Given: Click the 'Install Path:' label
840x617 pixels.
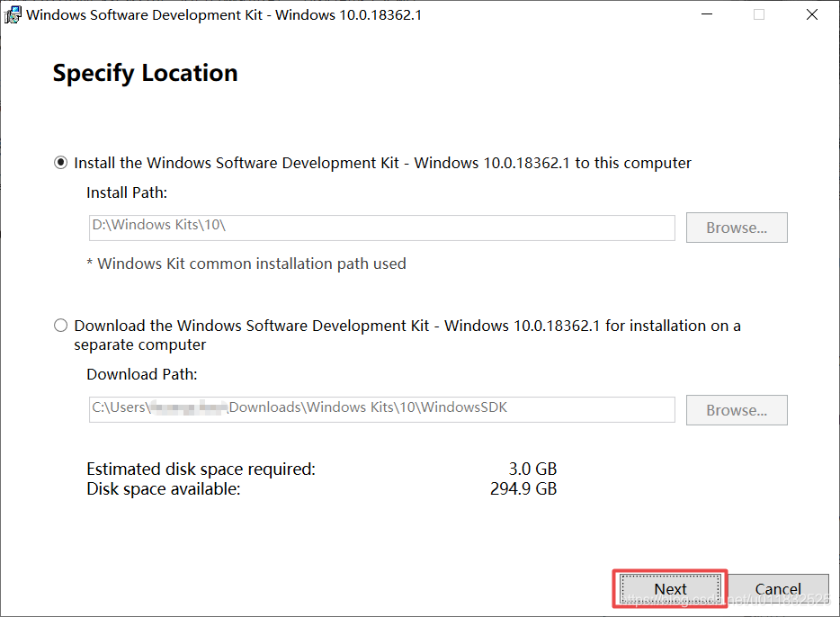Looking at the screenshot, I should click(x=127, y=192).
